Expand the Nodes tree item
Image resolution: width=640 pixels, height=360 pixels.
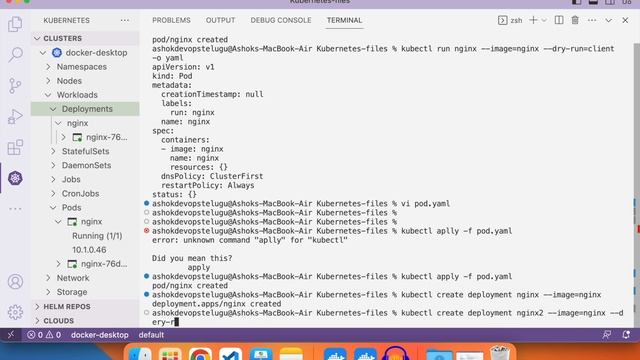coord(48,81)
